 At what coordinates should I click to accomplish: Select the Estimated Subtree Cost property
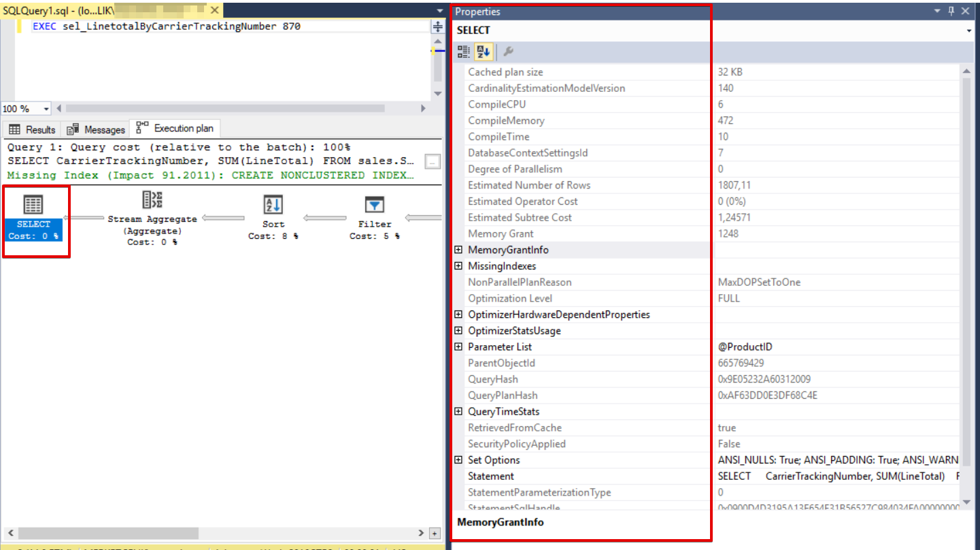pos(707,218)
